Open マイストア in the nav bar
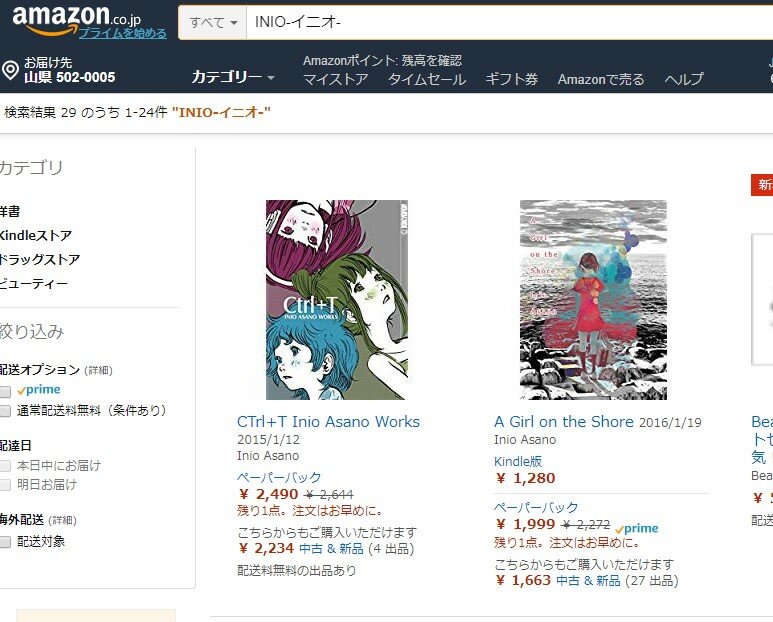Viewport: 773px width, 622px height. [x=336, y=79]
